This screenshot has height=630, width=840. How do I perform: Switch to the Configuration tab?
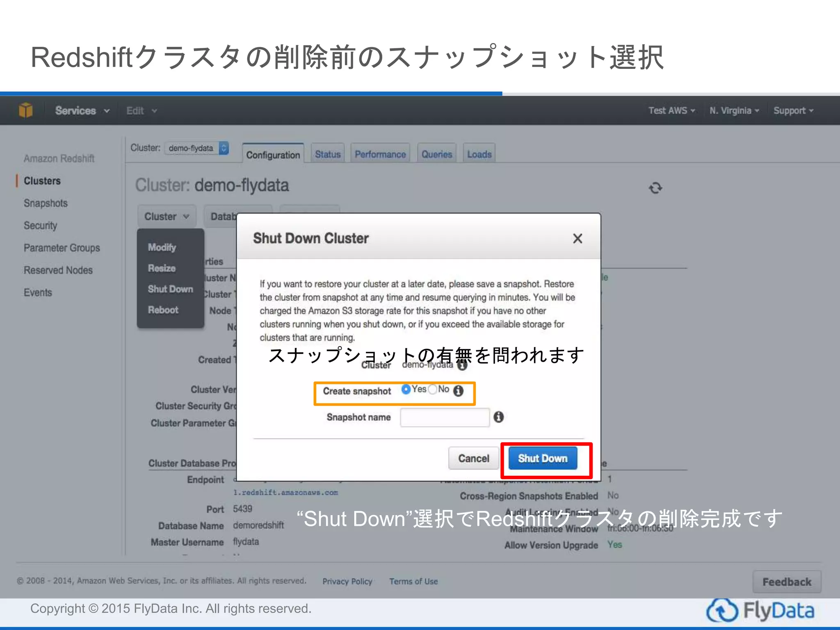point(273,155)
